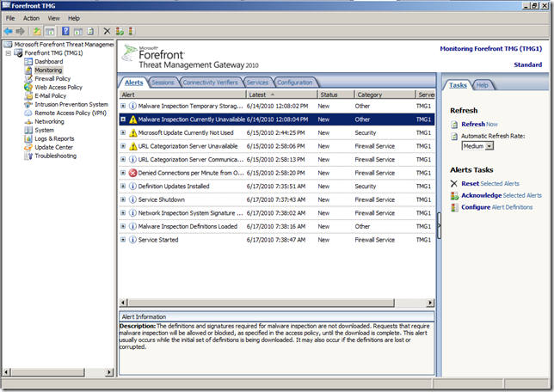Click the Firewall Policy tree icon
Viewport: 554px width, 392px height.
tap(28, 79)
